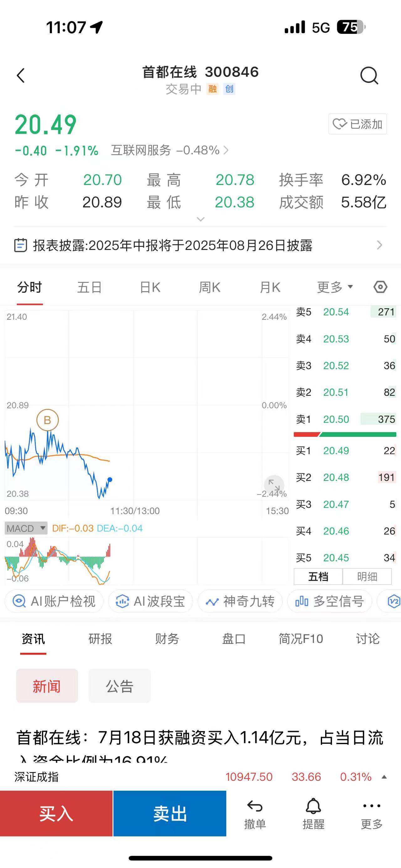
Task: Open the 更多 chart period dropdown
Action: click(335, 288)
